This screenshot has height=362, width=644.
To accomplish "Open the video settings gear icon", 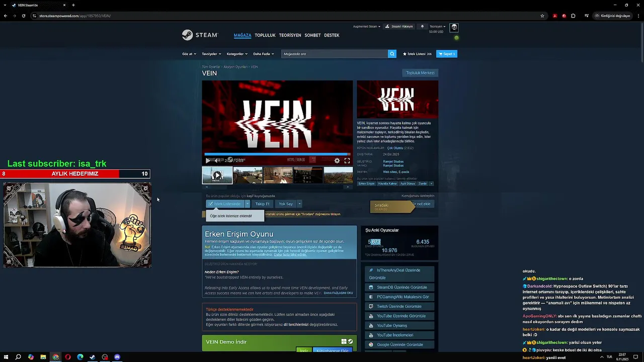I will 337,160.
